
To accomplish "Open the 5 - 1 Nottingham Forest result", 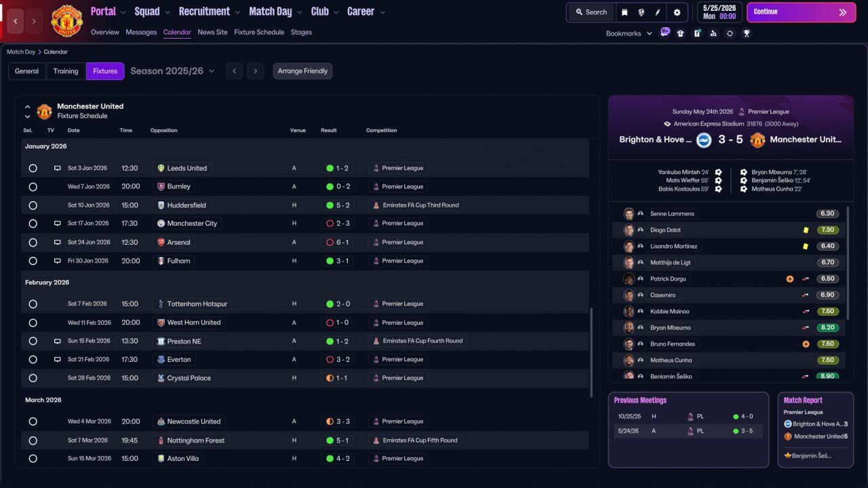I will [x=337, y=441].
